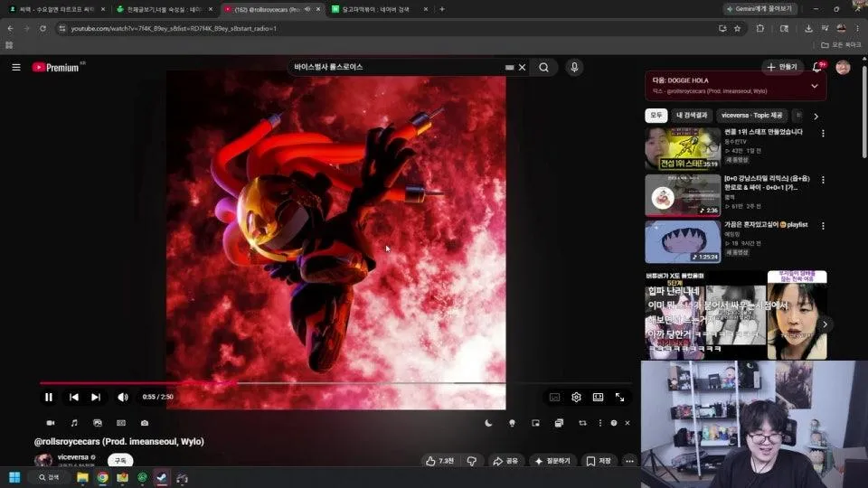Open the Windows Start menu
The image size is (868, 488).
coord(15,477)
